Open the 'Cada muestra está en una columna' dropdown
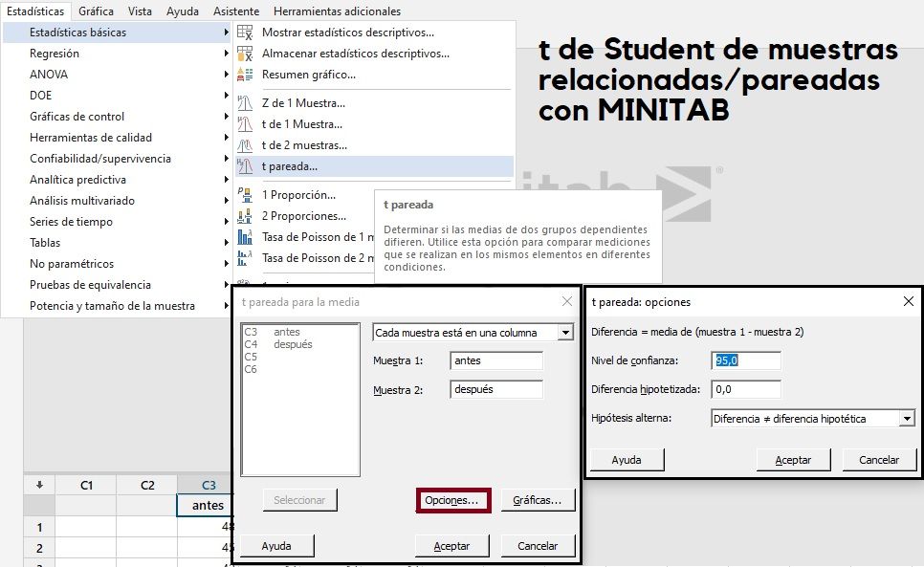The image size is (924, 567). pos(565,333)
